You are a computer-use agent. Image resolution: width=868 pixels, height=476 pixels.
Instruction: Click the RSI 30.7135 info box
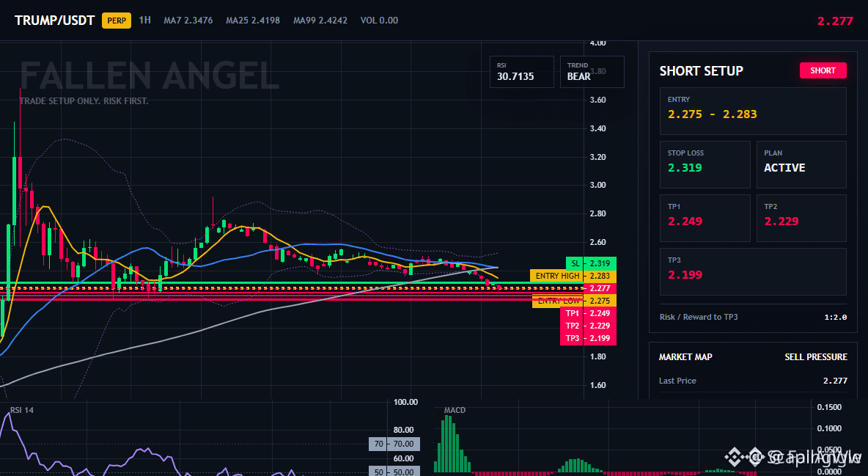click(x=521, y=72)
